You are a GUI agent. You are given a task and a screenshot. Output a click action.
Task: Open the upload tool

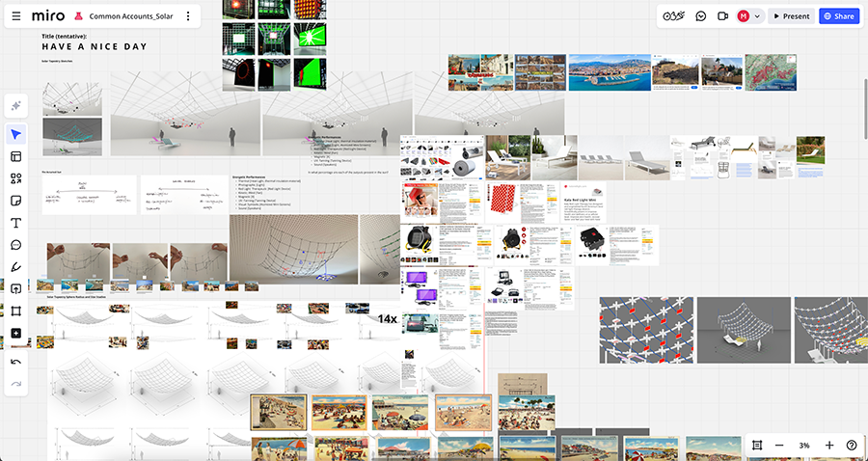tap(16, 288)
